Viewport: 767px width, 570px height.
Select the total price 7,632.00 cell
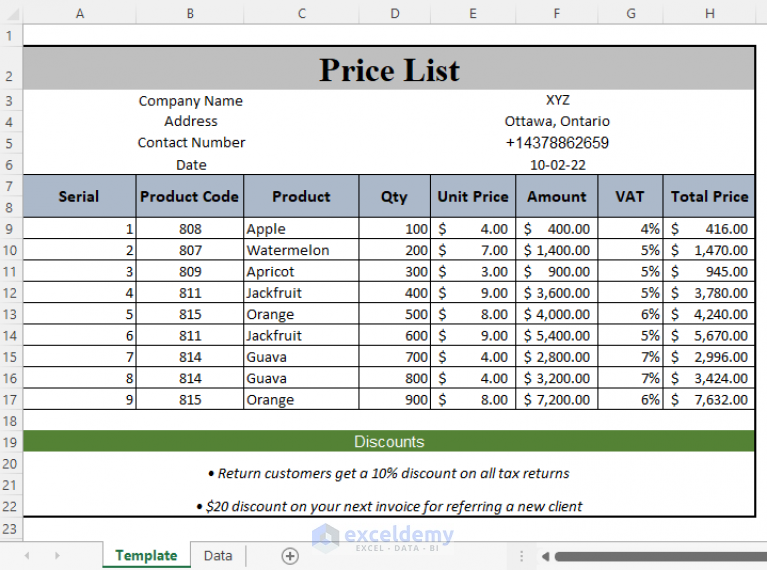click(x=709, y=400)
